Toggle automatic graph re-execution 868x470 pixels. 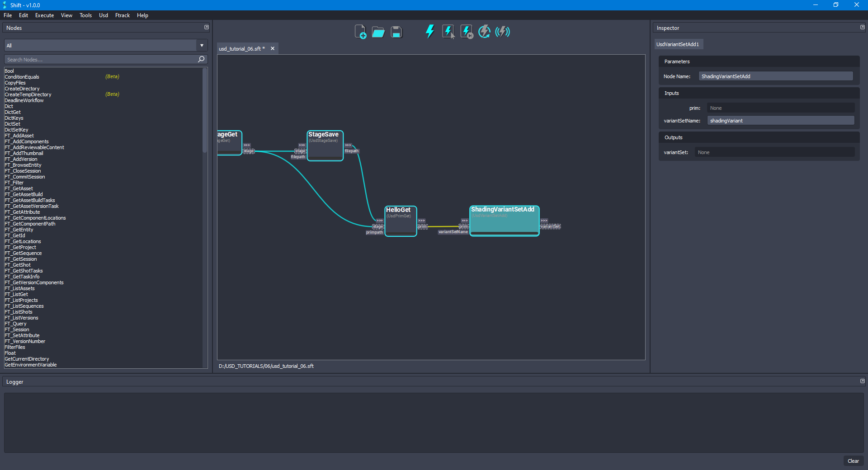pos(484,32)
